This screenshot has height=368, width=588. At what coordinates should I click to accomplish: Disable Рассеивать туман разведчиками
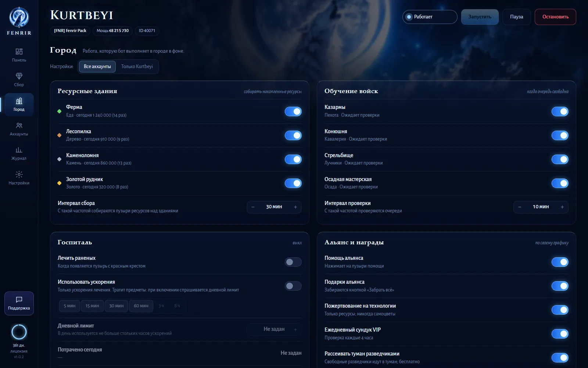[x=560, y=358]
